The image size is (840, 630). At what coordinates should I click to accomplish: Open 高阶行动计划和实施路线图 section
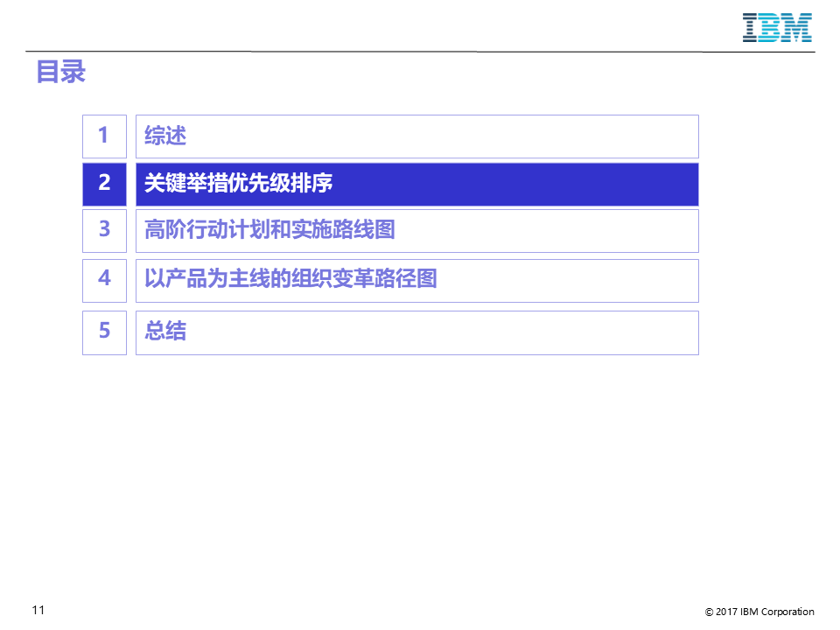tap(269, 230)
